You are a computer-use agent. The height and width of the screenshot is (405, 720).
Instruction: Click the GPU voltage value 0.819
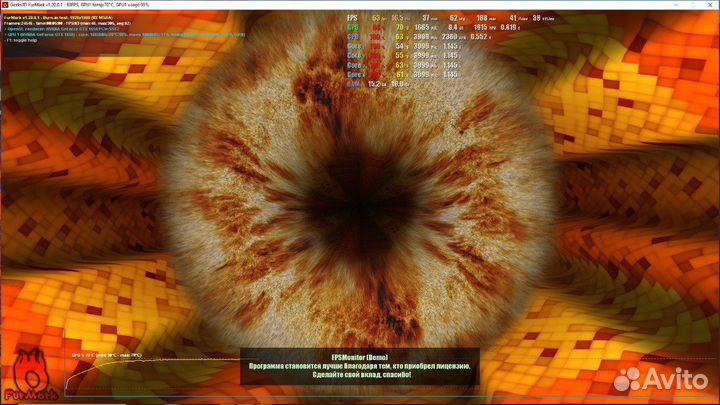point(509,28)
